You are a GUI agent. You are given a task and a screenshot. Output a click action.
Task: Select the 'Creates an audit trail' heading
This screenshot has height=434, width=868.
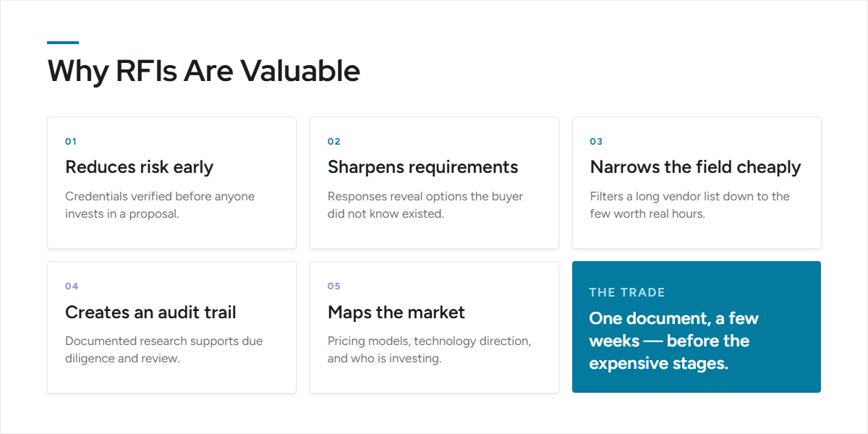[150, 312]
